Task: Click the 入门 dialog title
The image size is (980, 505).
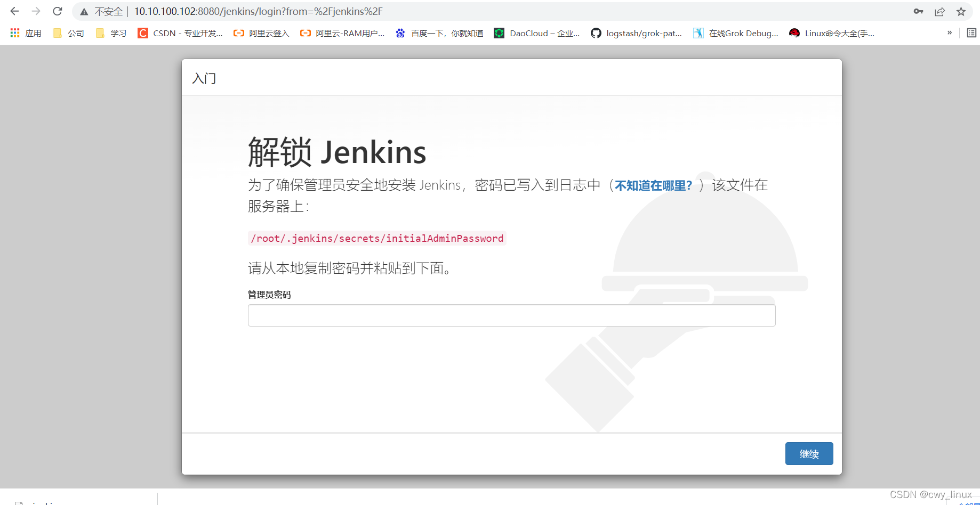Action: click(x=204, y=78)
